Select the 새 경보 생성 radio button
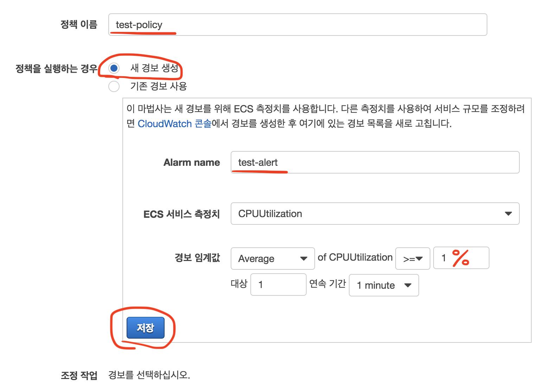The height and width of the screenshot is (392, 538). tap(114, 68)
